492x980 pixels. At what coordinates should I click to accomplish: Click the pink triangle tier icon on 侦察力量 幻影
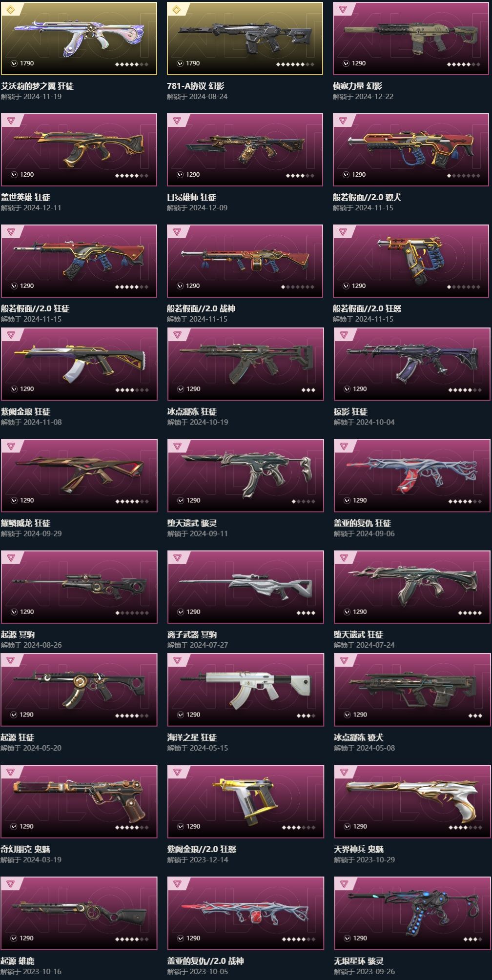pos(343,9)
